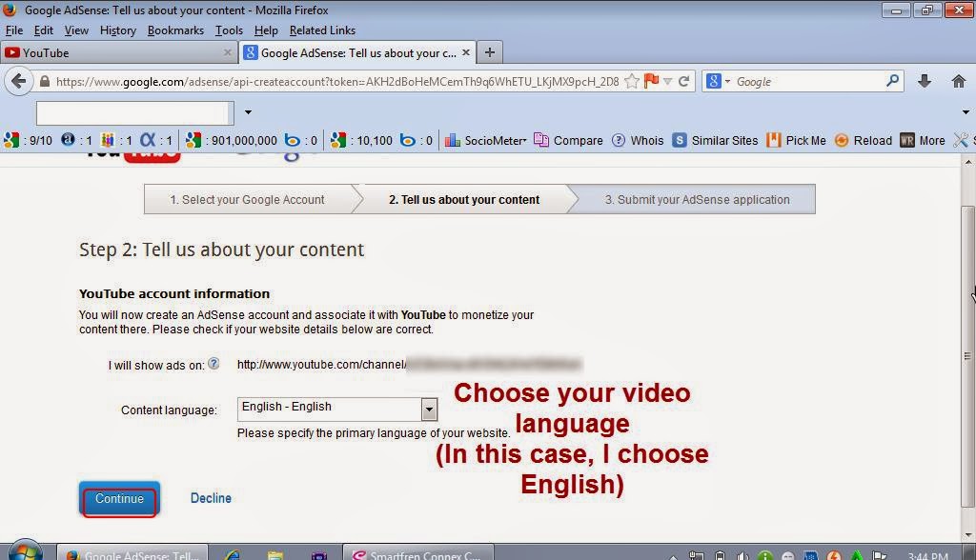The image size is (976, 560).
Task: Click the Reload toolbar item with orange icon
Action: click(x=864, y=141)
